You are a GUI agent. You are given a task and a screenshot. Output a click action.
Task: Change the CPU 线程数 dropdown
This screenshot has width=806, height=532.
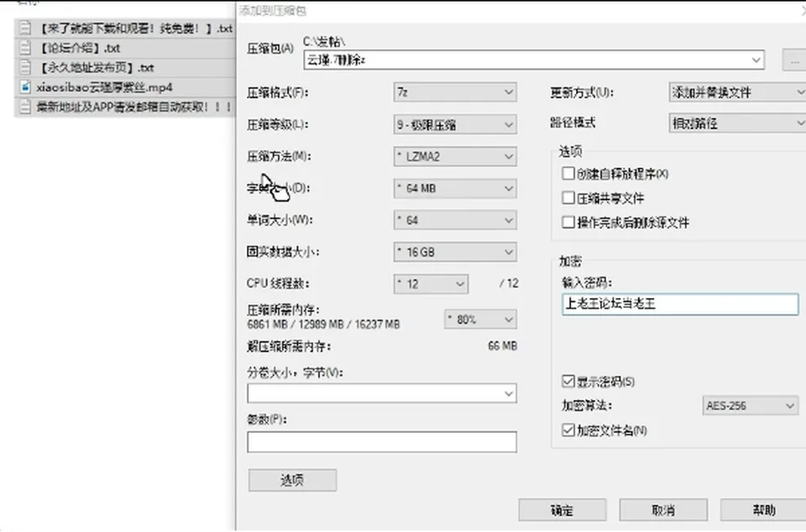(431, 284)
